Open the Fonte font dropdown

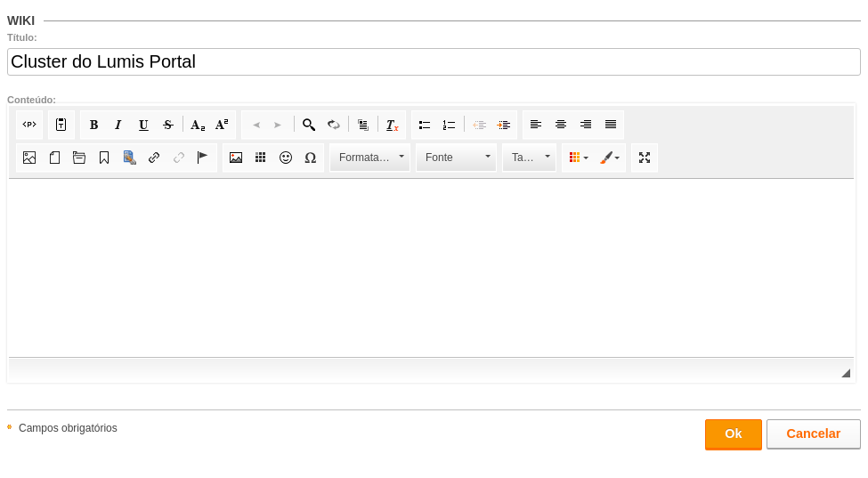tap(456, 158)
